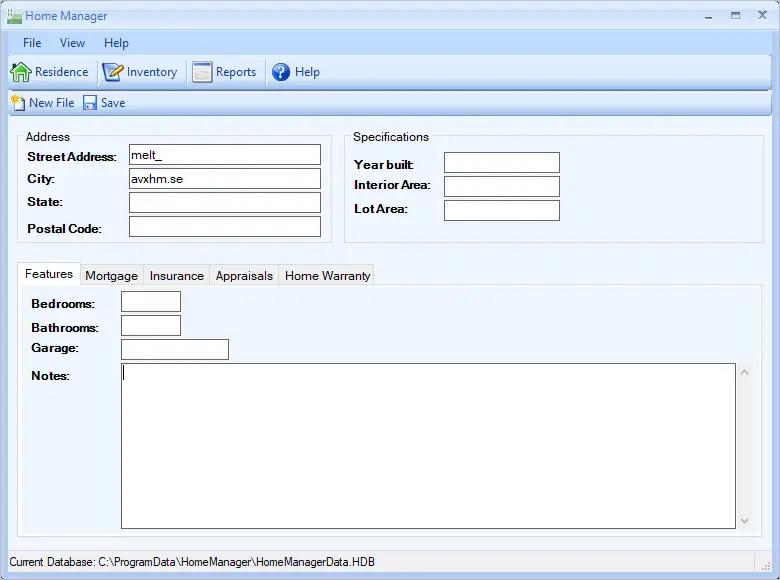Viewport: 780px width, 580px height.
Task: Click the New File icon
Action: (x=17, y=103)
